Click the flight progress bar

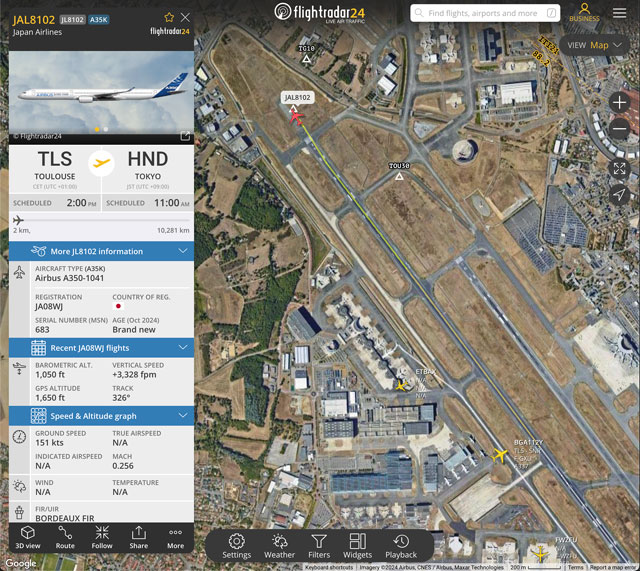[101, 220]
